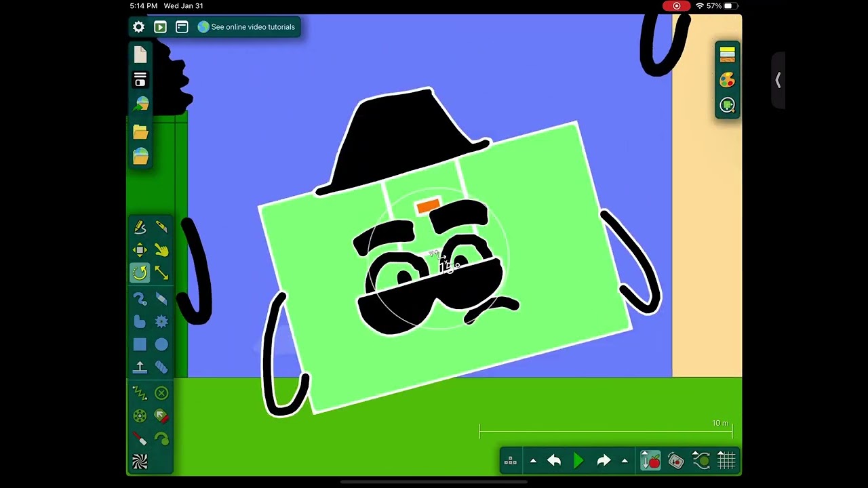Select the Drag hand tool
Viewport: 868px width, 488px height.
click(x=161, y=250)
